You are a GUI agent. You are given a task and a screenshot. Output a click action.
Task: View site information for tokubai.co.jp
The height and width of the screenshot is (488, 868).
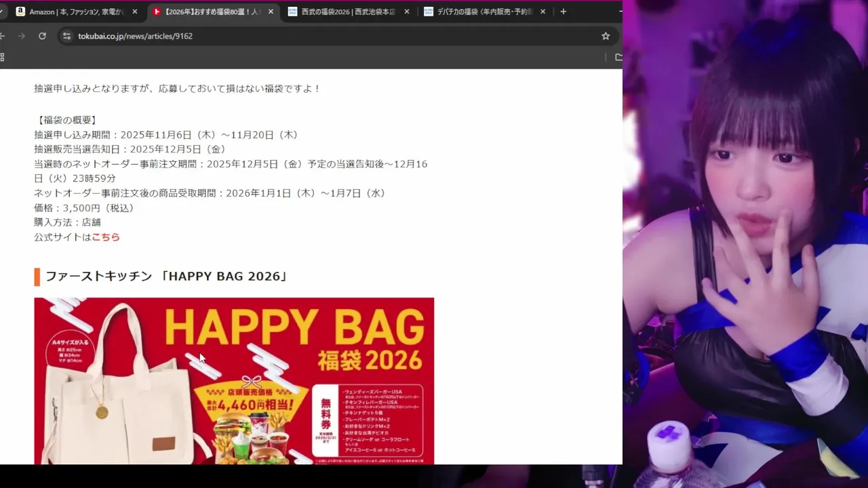point(66,36)
